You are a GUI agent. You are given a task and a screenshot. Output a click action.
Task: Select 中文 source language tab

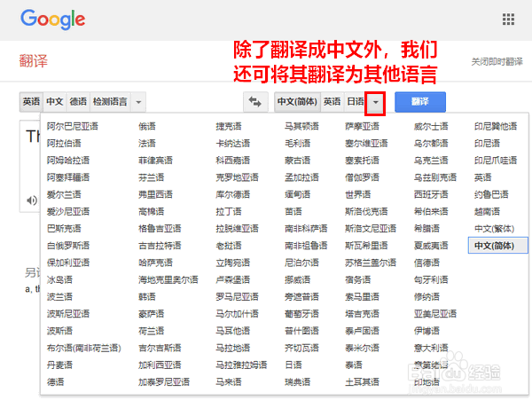coord(55,102)
